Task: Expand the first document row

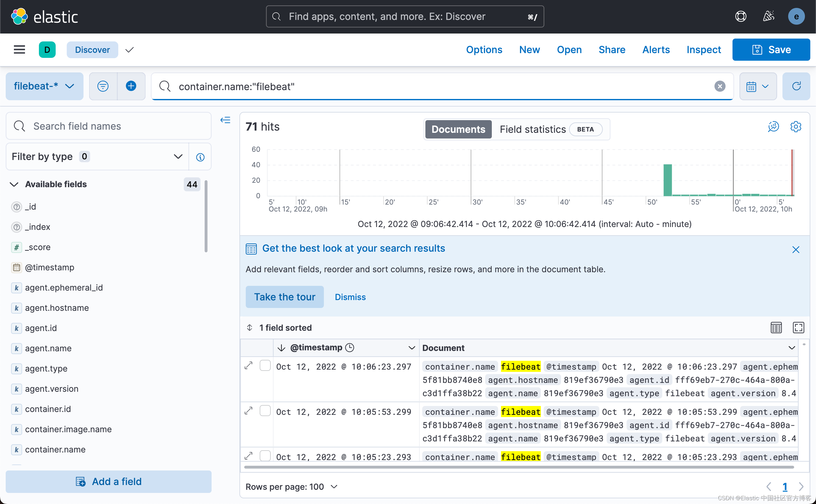Action: (x=249, y=366)
